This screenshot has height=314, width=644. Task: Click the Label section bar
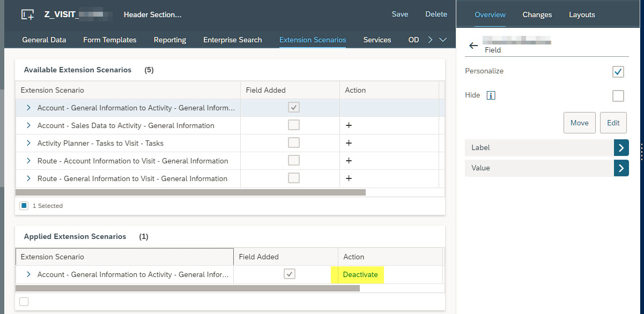[539, 148]
